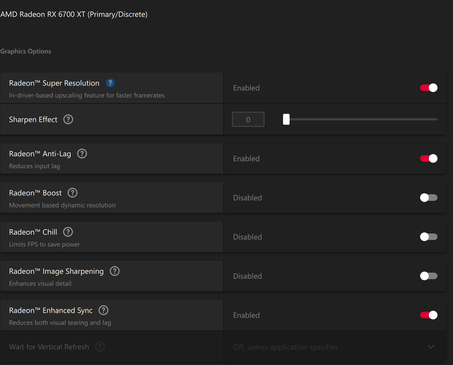Click the 'Reduces input lag' description
The width and height of the screenshot is (453, 365).
tap(34, 166)
